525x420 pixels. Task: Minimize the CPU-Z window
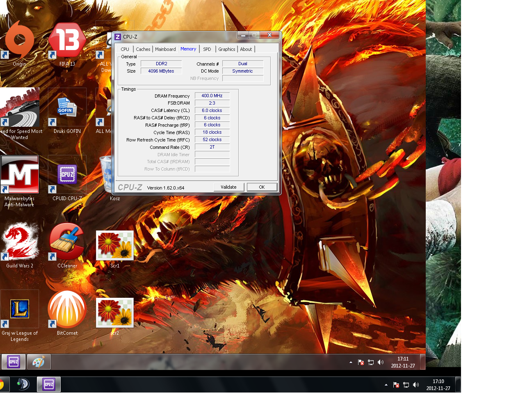point(243,35)
